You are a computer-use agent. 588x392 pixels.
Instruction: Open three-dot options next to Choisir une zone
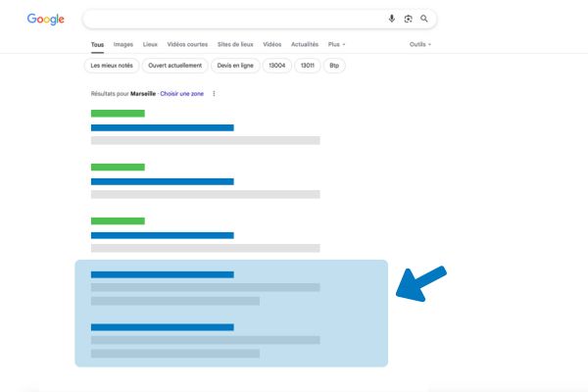(214, 93)
